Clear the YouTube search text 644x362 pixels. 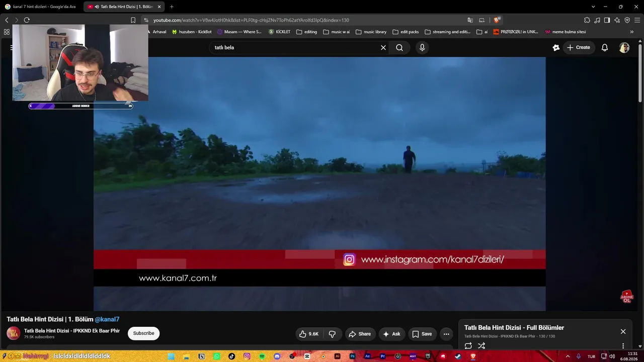383,47
